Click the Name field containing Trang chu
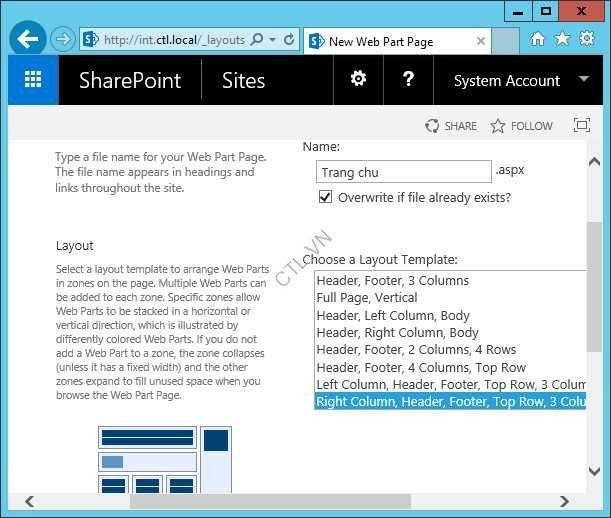Screen dimensions: 611x518 (x=403, y=172)
